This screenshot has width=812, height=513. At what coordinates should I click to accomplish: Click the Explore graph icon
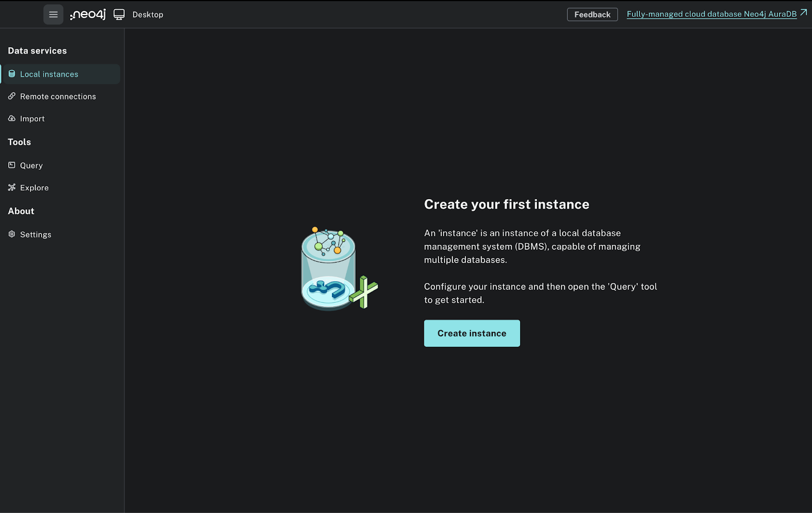[12, 187]
